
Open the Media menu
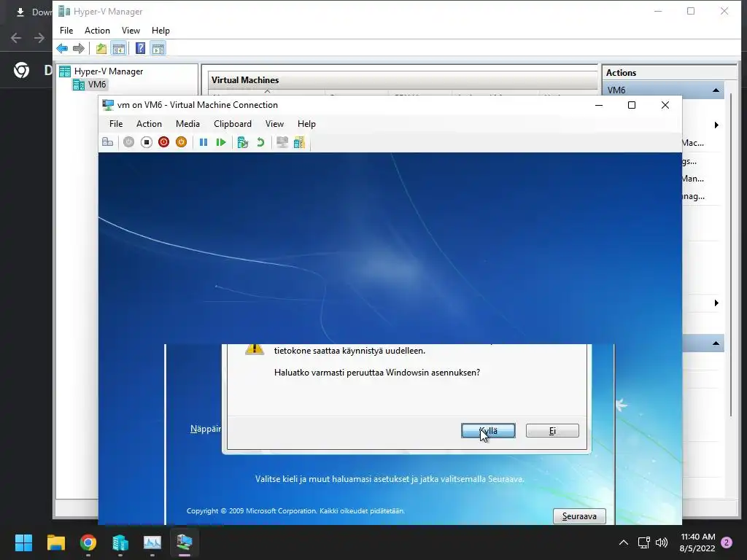point(187,124)
